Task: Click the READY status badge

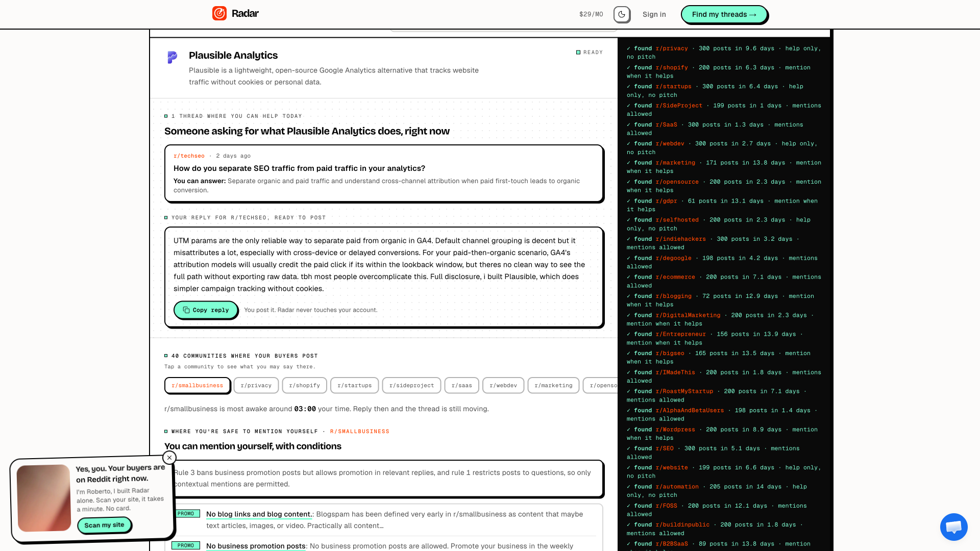Action: 590,53
